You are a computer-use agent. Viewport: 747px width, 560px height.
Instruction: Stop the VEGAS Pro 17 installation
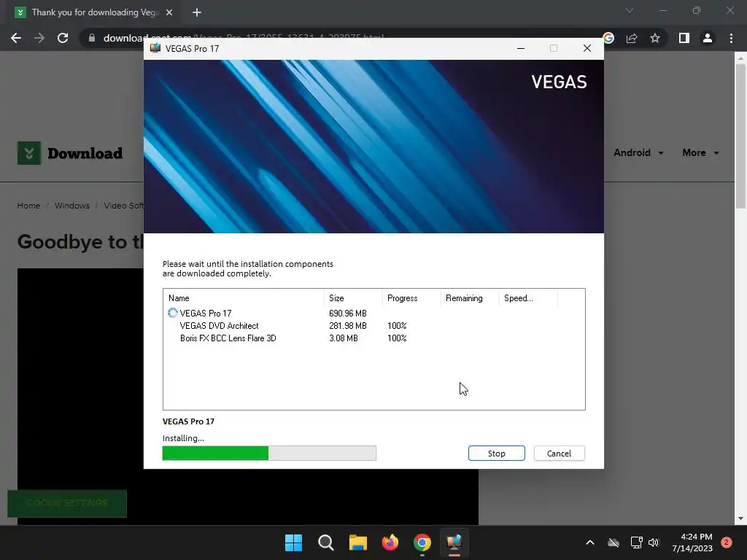[496, 454]
